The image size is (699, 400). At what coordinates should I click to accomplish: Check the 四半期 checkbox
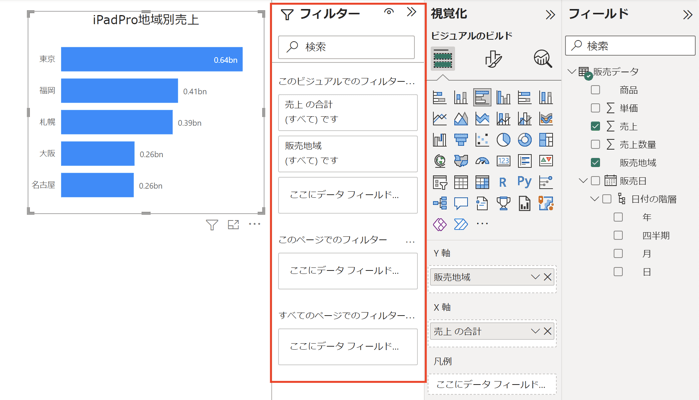pyautogui.click(x=618, y=235)
